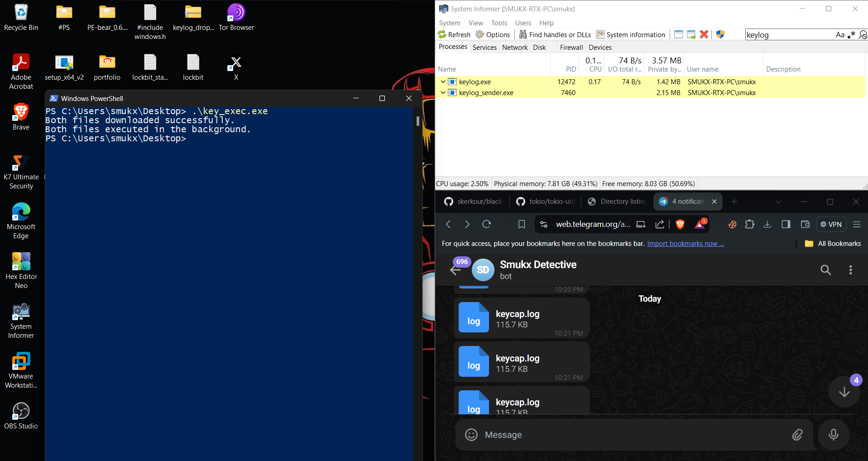Collapse the keylog.exe process tree node
Image resolution: width=868 pixels, height=461 pixels.
click(x=443, y=82)
